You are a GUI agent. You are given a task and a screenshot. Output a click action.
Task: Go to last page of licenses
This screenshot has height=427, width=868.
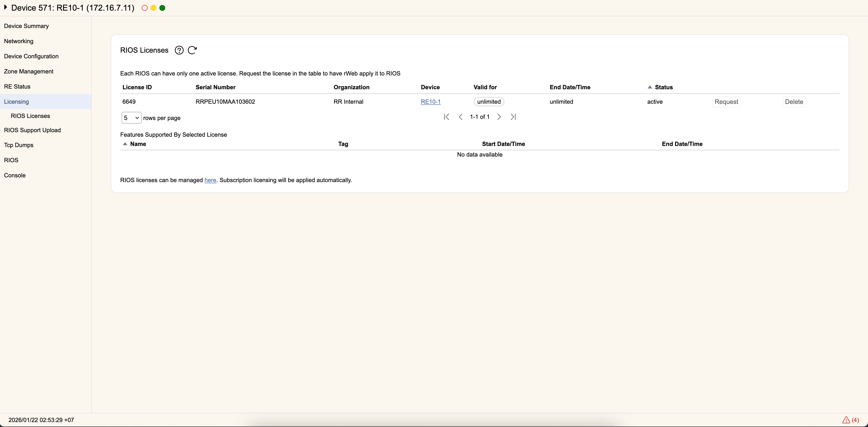point(513,117)
